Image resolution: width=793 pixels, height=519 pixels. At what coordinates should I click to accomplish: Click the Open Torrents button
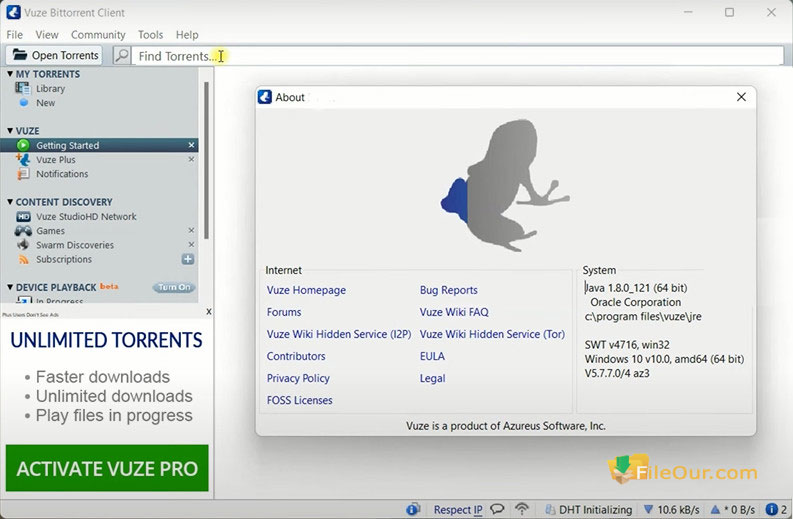54,55
